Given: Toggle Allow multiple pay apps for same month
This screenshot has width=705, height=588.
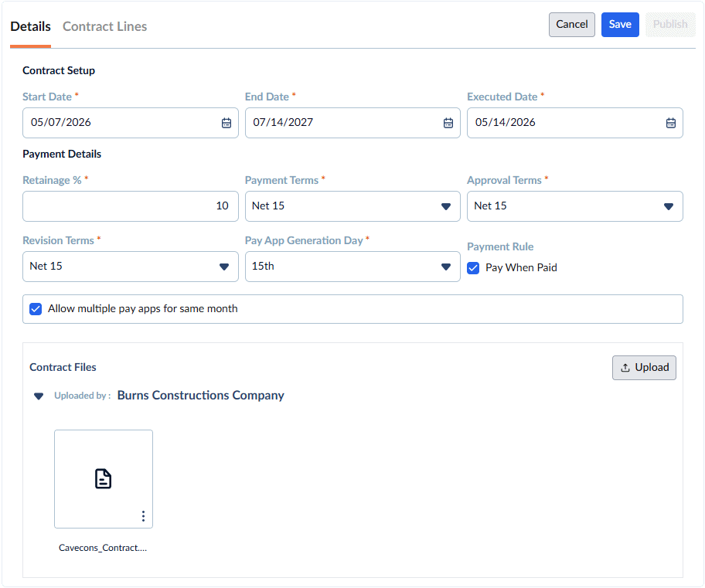Looking at the screenshot, I should [36, 309].
